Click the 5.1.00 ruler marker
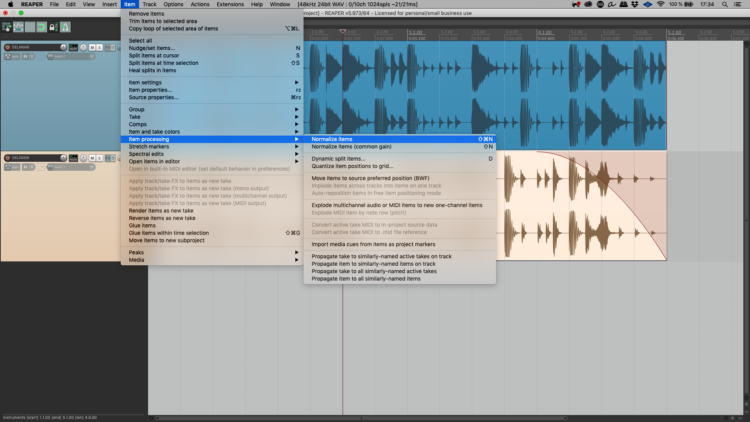The height and width of the screenshot is (422, 750). pyautogui.click(x=674, y=32)
